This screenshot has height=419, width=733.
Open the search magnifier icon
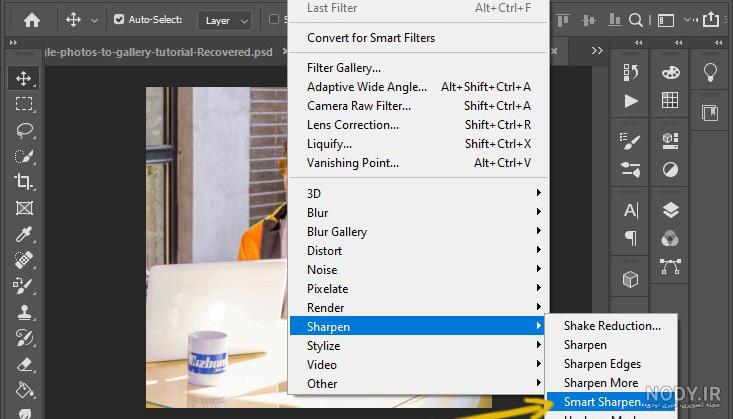click(635, 20)
